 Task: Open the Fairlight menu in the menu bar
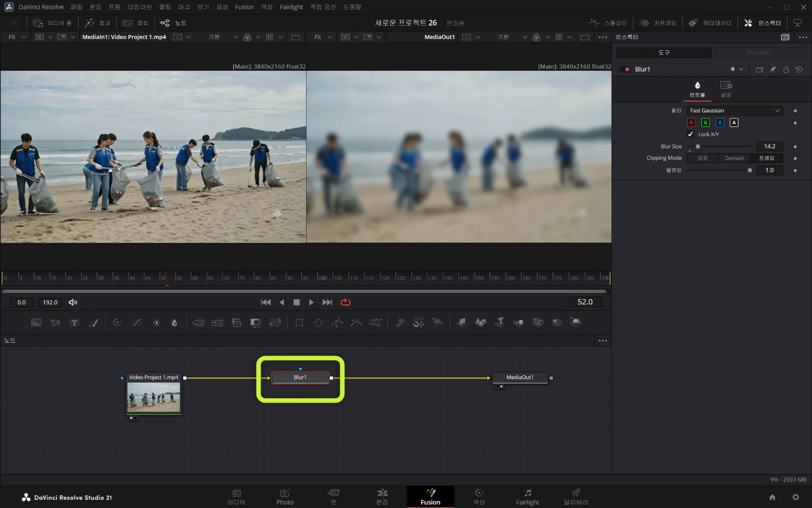coord(291,7)
